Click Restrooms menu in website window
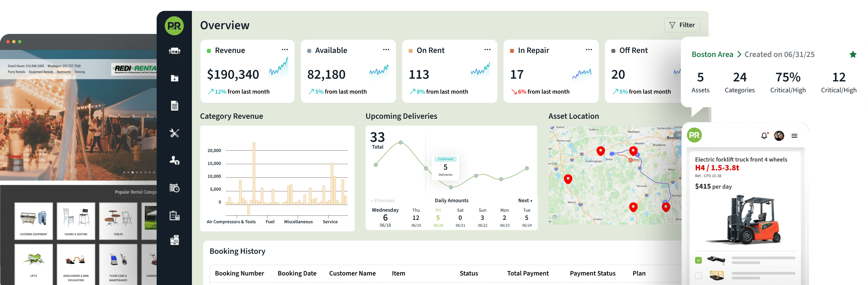Screen dimensions: 868x285 [x=64, y=72]
